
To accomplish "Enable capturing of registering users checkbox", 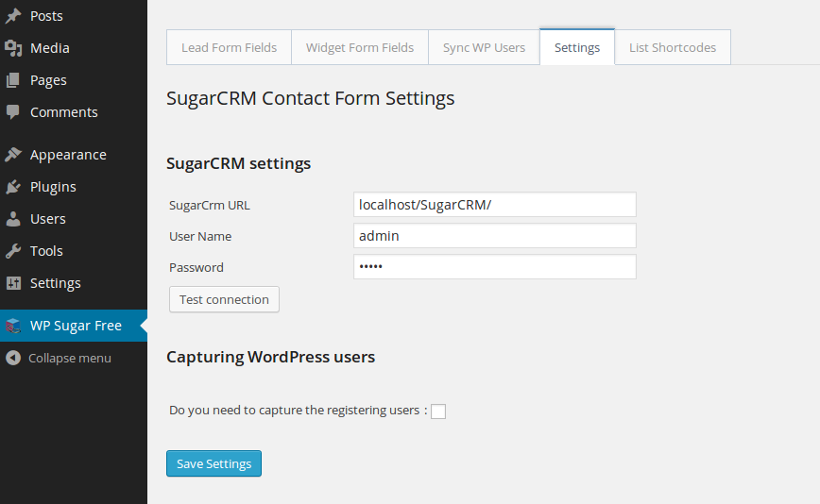I will coord(438,412).
